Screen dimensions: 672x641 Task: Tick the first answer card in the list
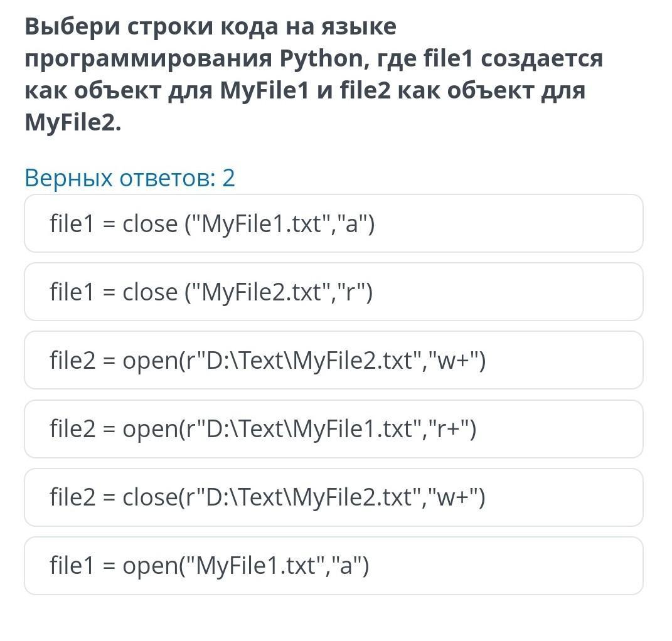(333, 223)
